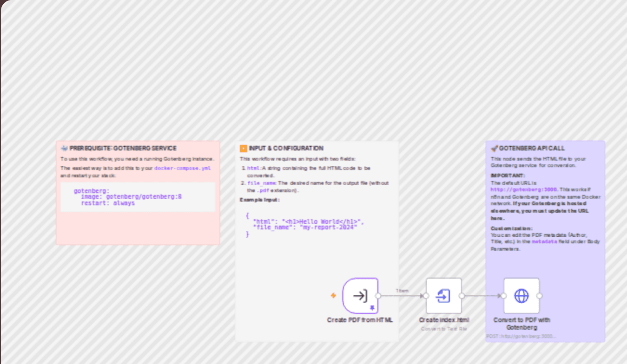Click the '"file_name": "my-report-2024"' line
Viewport: 627px width, 364px height.
305,227
